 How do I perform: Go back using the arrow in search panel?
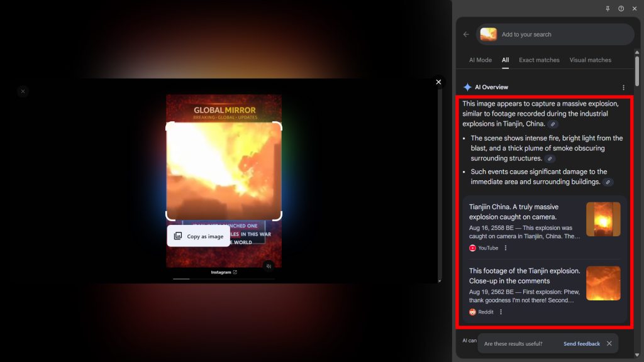coord(466,35)
